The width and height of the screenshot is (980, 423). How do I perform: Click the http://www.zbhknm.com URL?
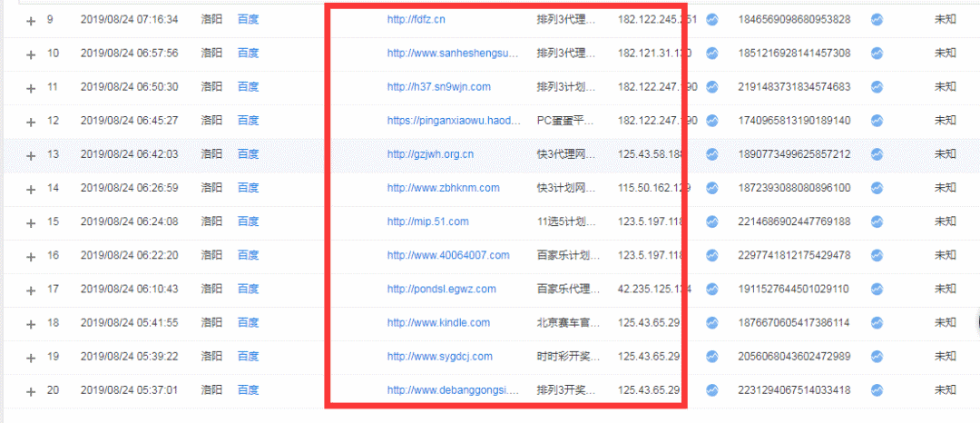tap(443, 187)
